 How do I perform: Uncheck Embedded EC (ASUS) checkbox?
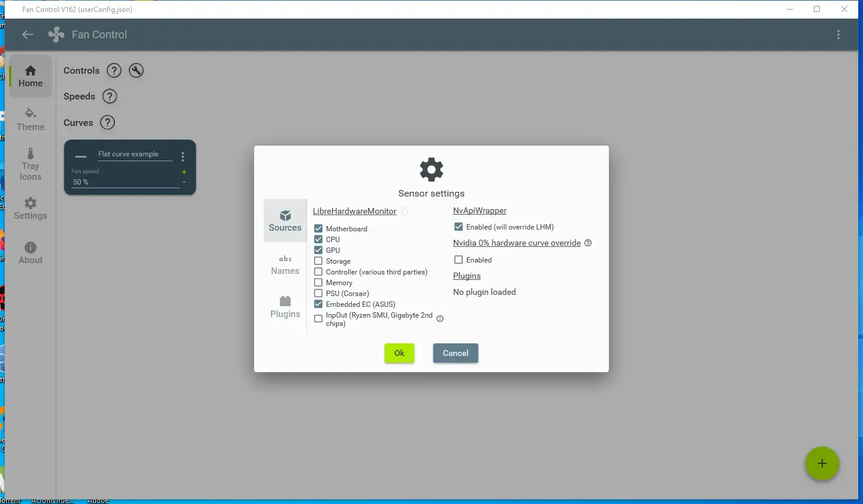pos(318,304)
